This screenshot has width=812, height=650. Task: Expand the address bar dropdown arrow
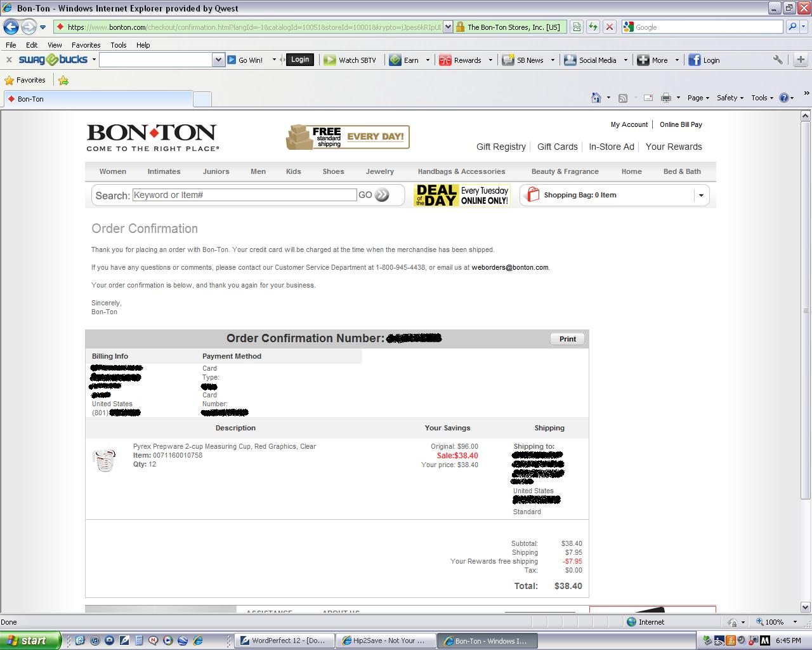(x=448, y=27)
